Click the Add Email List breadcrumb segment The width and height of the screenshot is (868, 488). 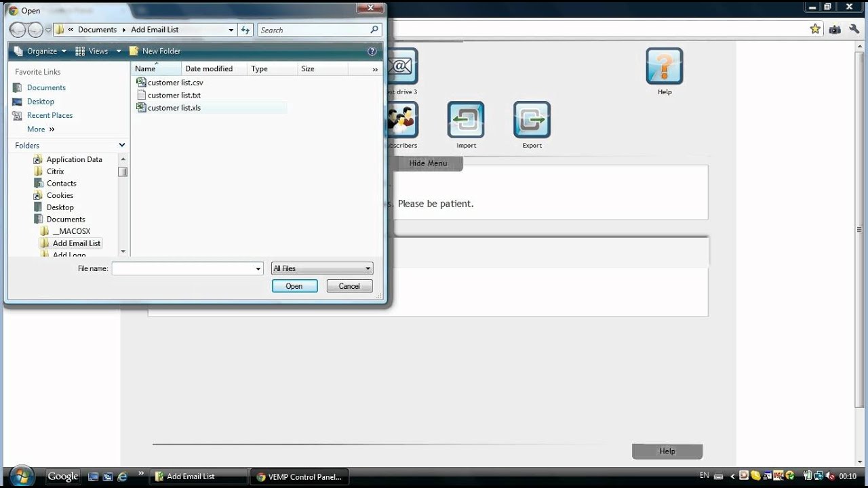coord(155,30)
